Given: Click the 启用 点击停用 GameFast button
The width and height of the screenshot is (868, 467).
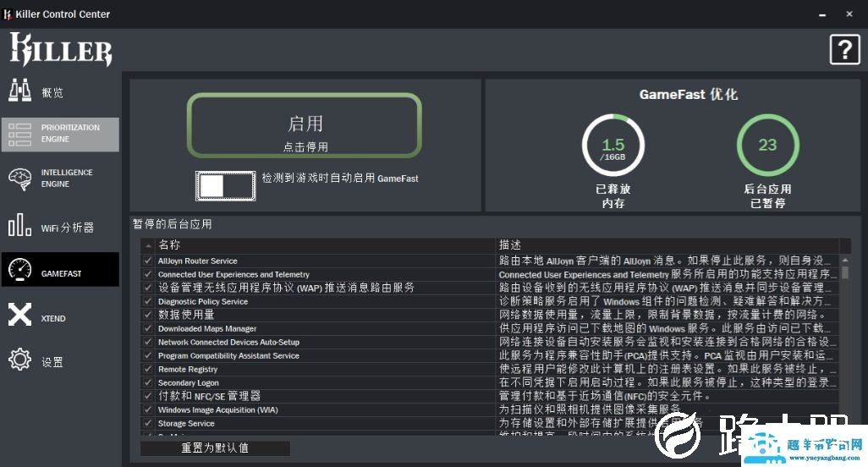Looking at the screenshot, I should (305, 125).
